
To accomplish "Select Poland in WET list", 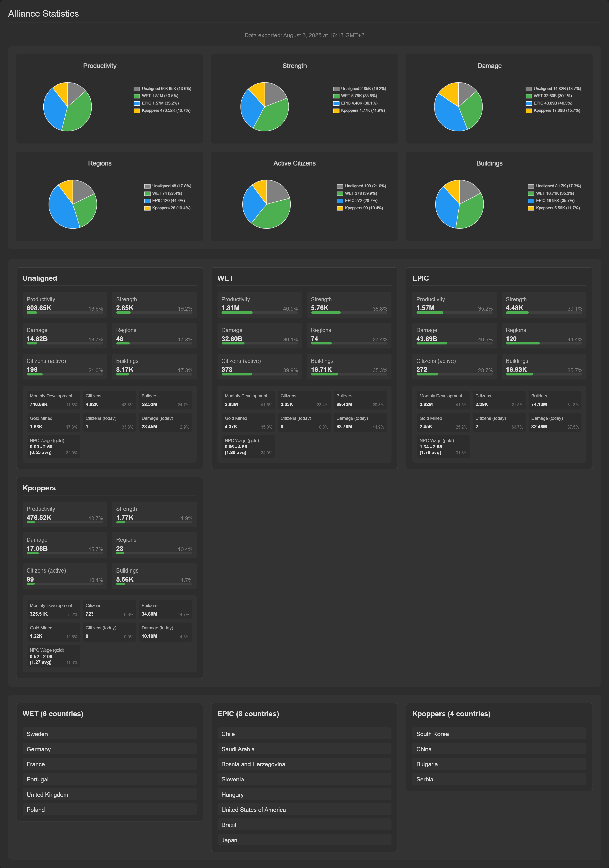I will pyautogui.click(x=110, y=810).
